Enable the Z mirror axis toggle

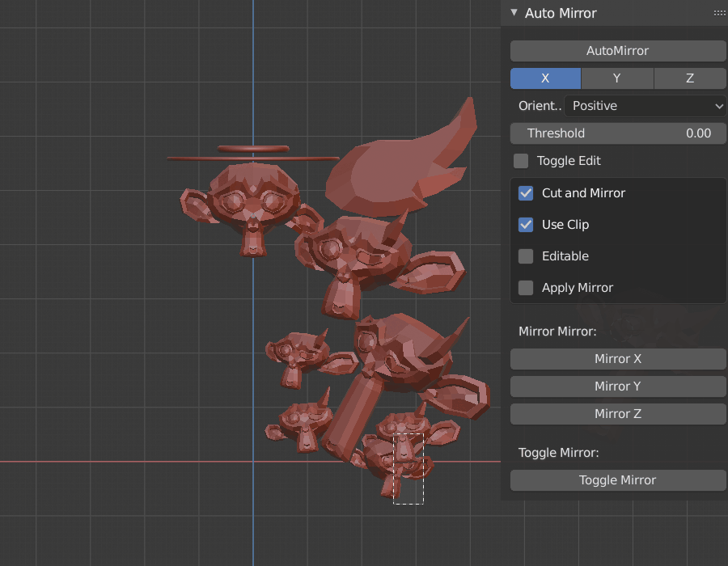tap(689, 78)
